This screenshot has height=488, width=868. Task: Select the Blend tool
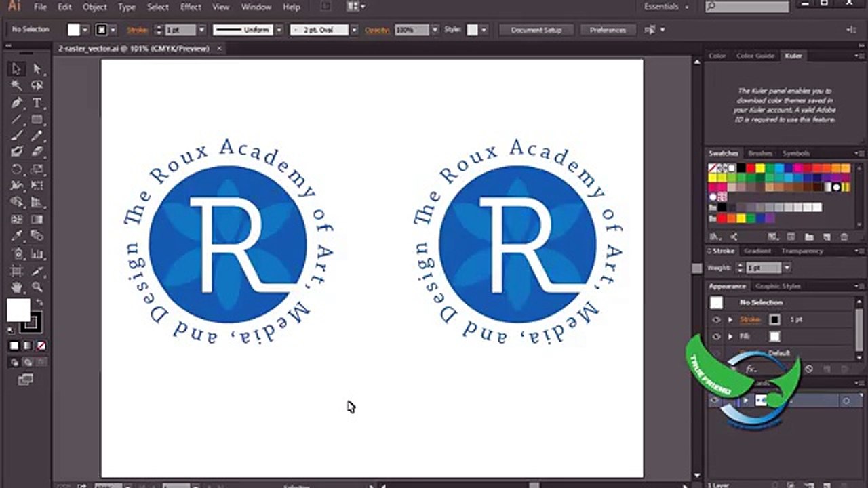pos(37,237)
